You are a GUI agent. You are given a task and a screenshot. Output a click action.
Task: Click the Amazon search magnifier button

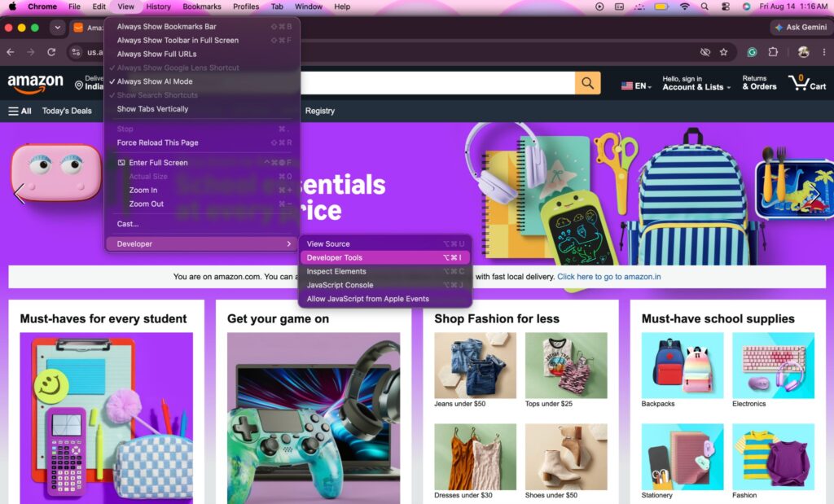click(x=587, y=83)
